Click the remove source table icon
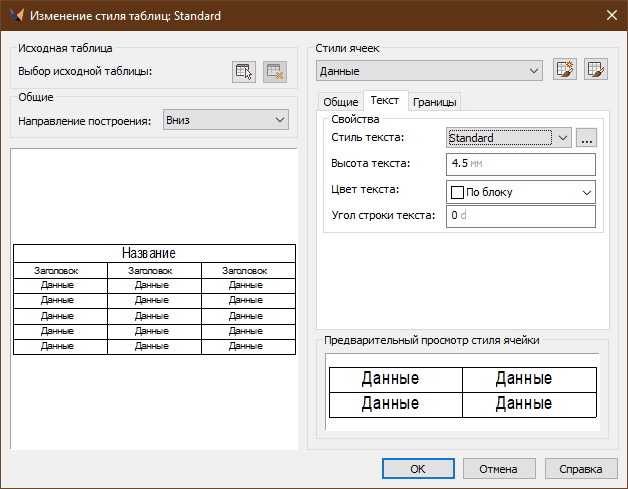Viewport: 628px width, 489px height. 275,71
